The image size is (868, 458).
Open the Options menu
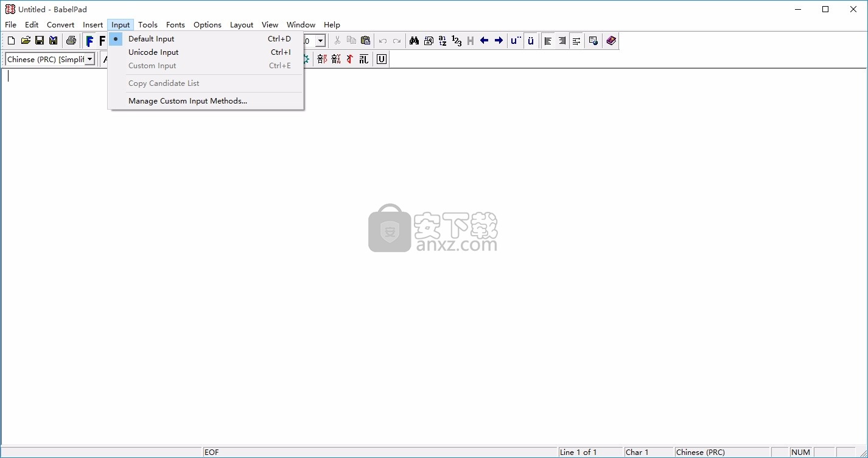[208, 25]
